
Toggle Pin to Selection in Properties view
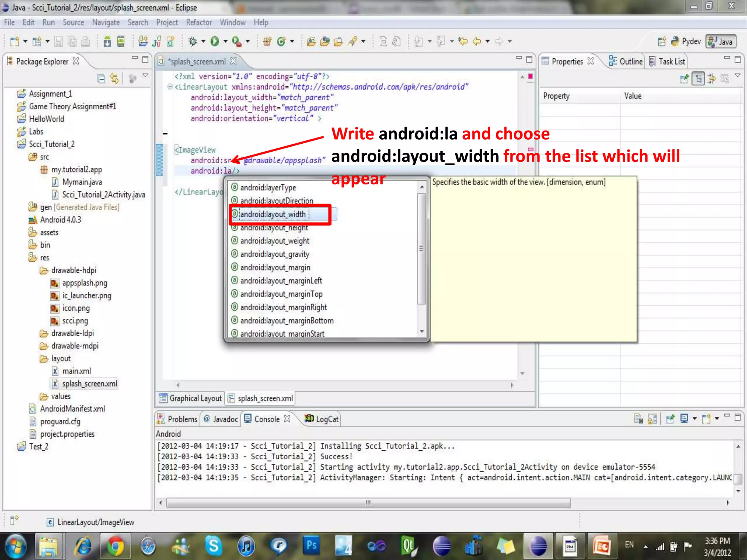point(684,78)
